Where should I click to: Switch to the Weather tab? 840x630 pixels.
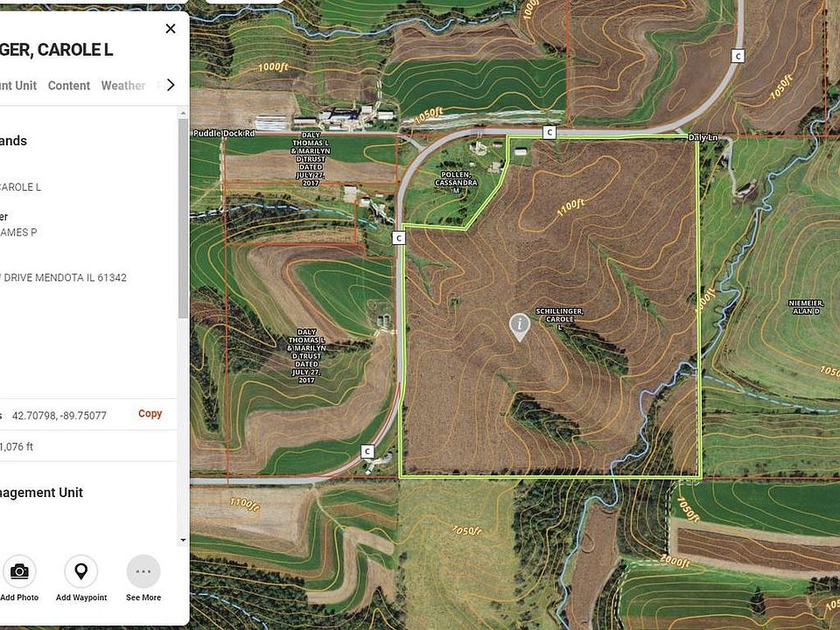coord(123,86)
